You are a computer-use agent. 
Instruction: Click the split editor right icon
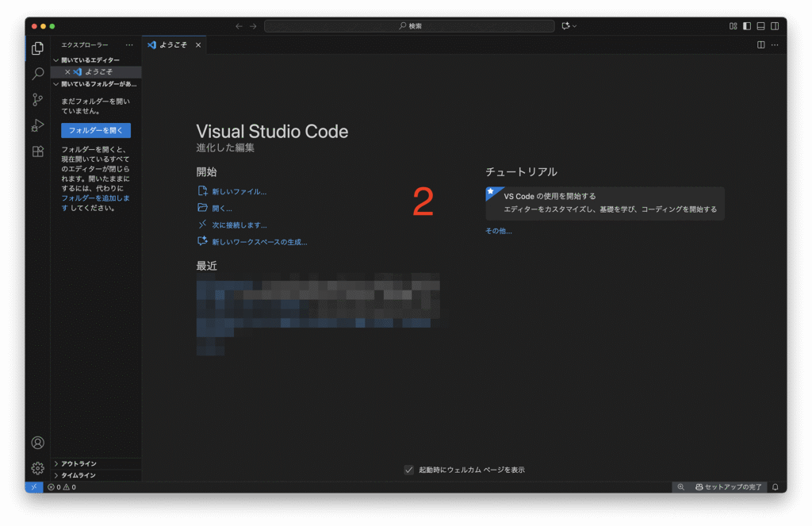[x=761, y=45]
